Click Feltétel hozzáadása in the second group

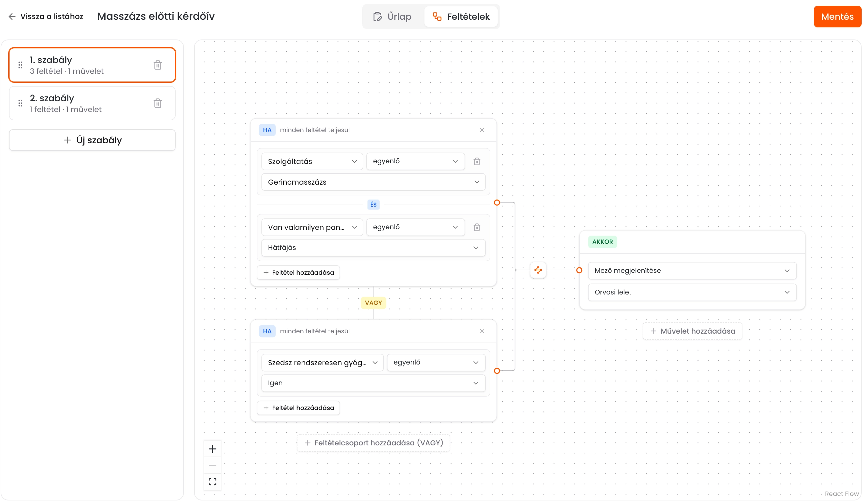click(298, 407)
